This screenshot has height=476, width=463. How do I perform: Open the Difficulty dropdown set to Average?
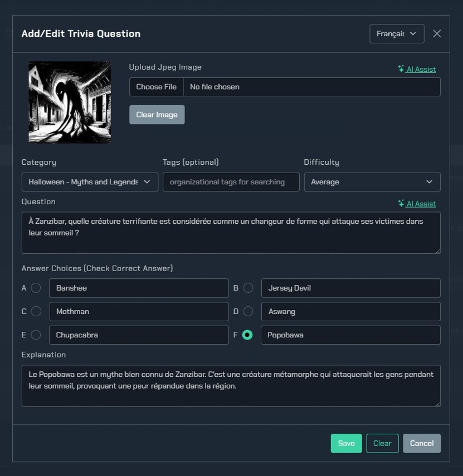tap(372, 182)
